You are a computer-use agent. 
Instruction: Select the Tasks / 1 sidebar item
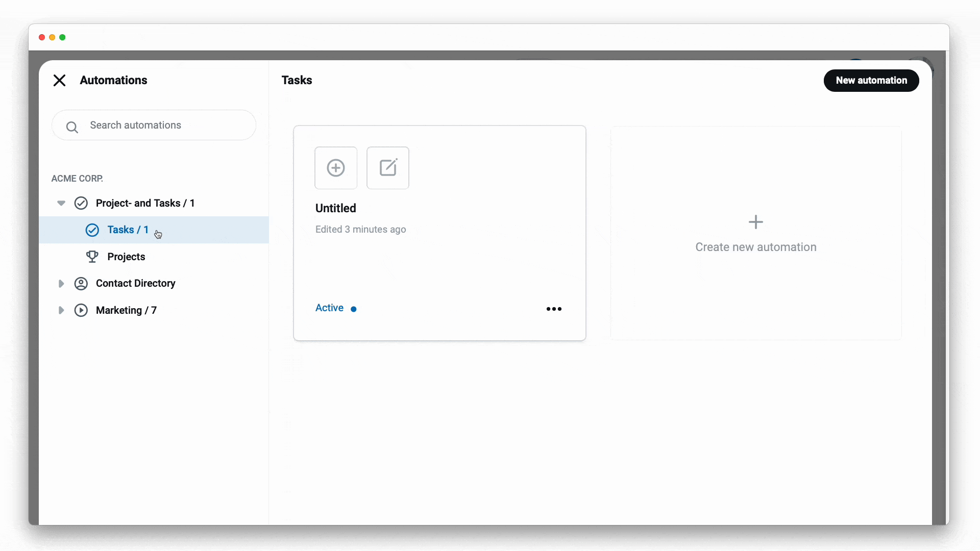[x=128, y=230]
